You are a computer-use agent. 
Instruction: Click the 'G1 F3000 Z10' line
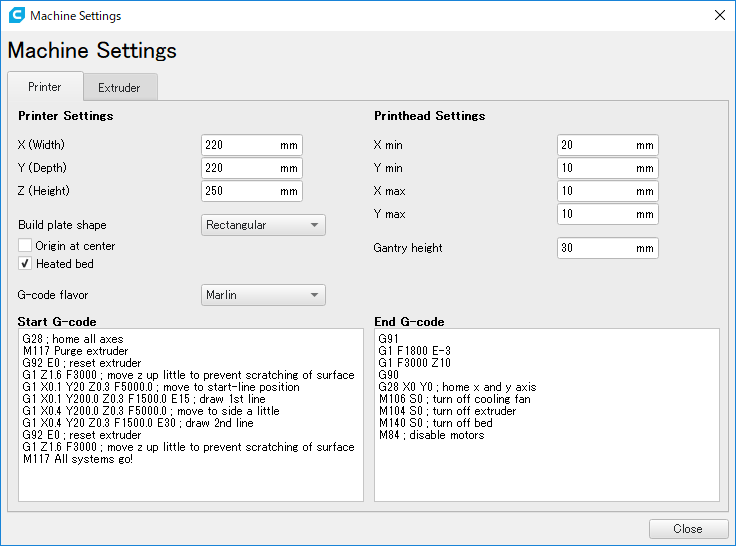(x=415, y=363)
